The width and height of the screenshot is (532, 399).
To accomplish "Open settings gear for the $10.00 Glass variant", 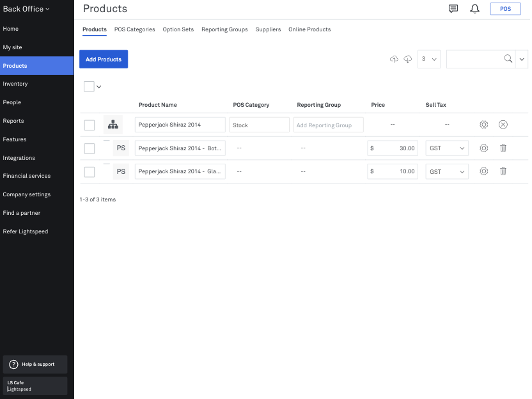I will 484,171.
